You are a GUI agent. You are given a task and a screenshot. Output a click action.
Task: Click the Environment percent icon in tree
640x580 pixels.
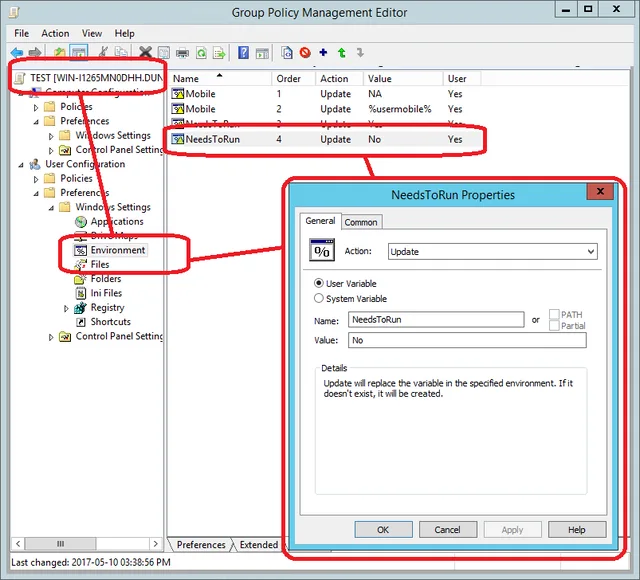tap(81, 250)
